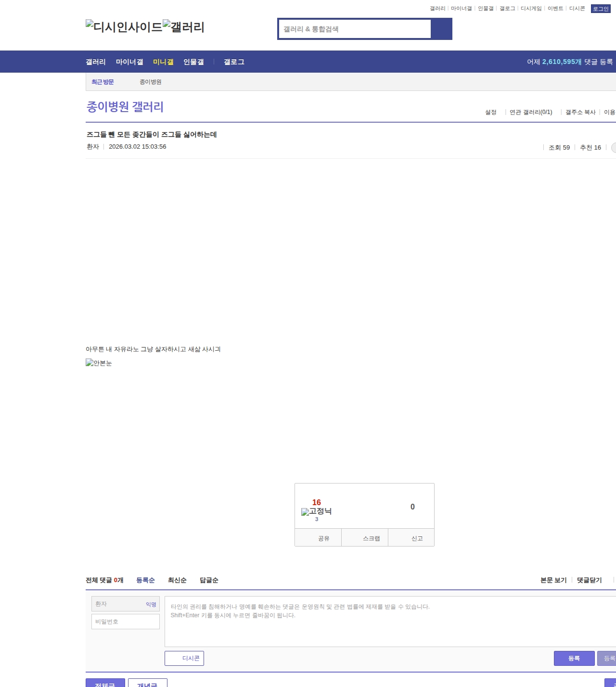616x687 pixels.
Task: Select 마이너갤 in the blue navigation bar
Action: click(x=129, y=62)
